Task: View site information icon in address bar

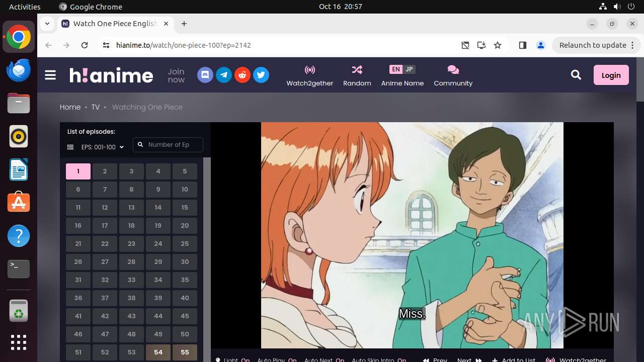Action: (x=106, y=45)
